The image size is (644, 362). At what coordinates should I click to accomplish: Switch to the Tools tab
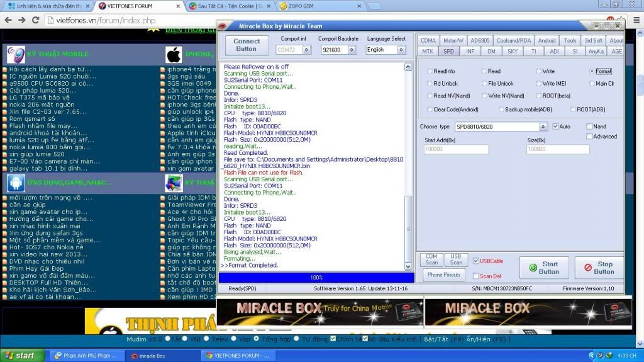(x=570, y=40)
